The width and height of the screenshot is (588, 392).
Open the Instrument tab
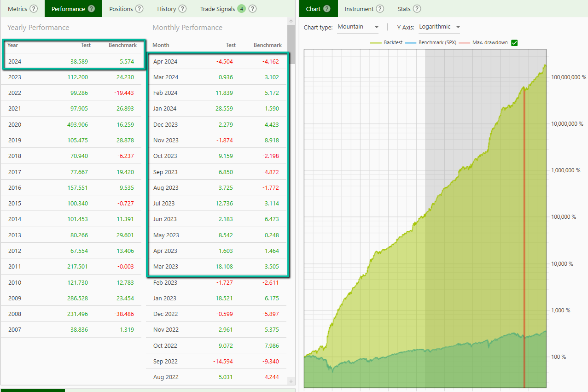[359, 9]
